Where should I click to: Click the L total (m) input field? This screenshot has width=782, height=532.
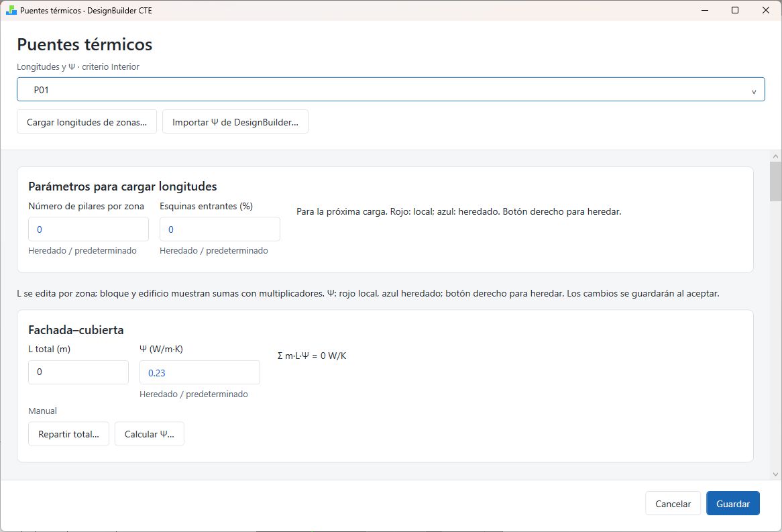coord(78,372)
